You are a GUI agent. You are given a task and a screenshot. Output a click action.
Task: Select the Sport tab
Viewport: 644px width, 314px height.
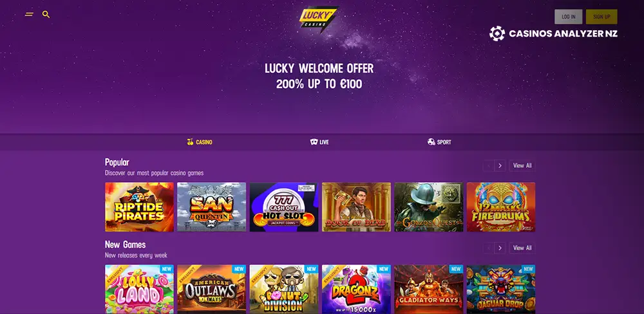pyautogui.click(x=439, y=142)
